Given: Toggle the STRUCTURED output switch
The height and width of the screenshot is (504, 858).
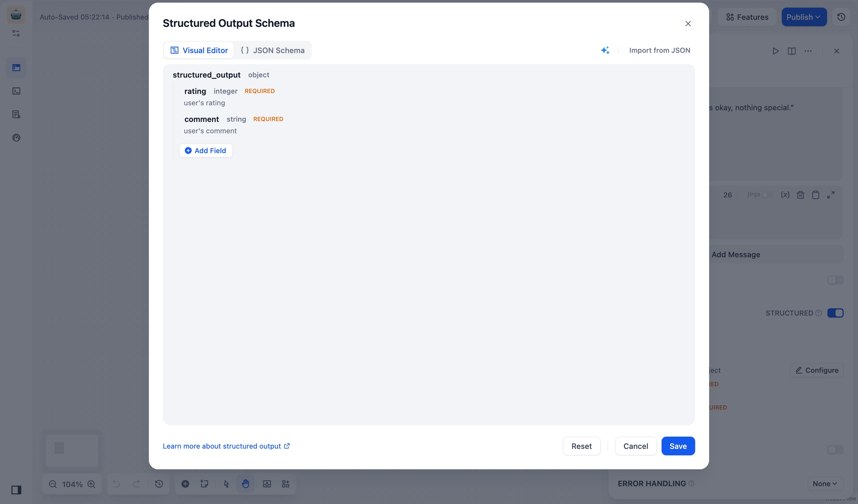Looking at the screenshot, I should [835, 313].
